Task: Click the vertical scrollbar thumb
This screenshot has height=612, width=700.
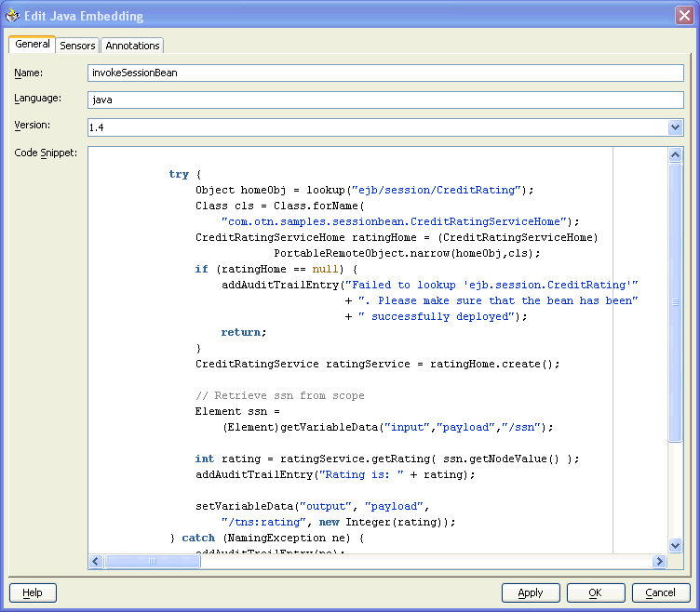Action: pyautogui.click(x=676, y=302)
